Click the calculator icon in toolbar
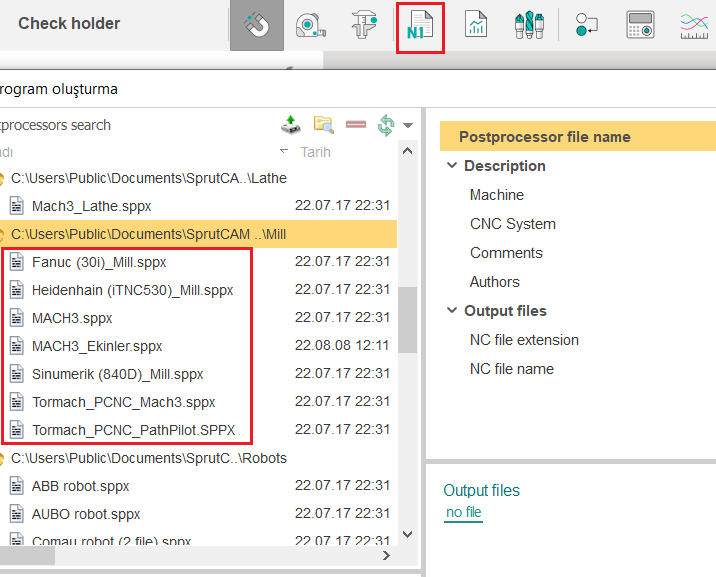 click(x=640, y=26)
